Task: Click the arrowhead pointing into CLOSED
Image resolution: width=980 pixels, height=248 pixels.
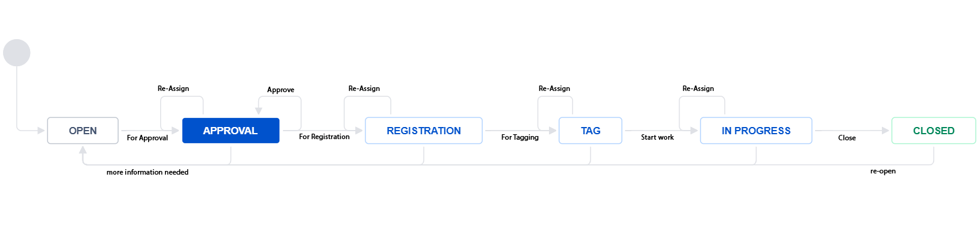Action: coord(885,131)
